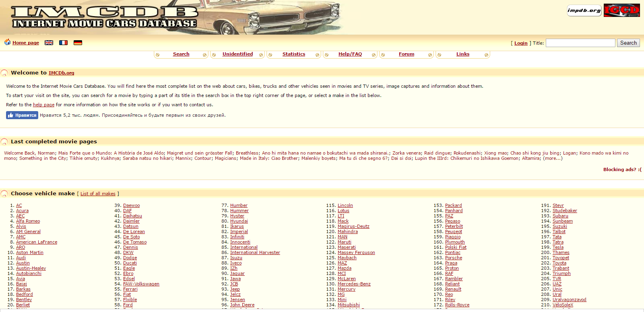Click the Home page house icon
Screen dimensions: 644x312
point(7,42)
